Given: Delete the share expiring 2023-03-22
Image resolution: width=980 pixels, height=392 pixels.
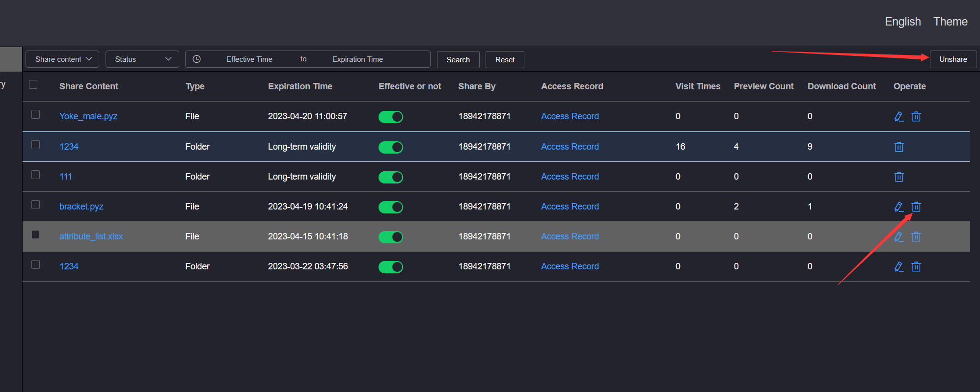Looking at the screenshot, I should [x=916, y=266].
